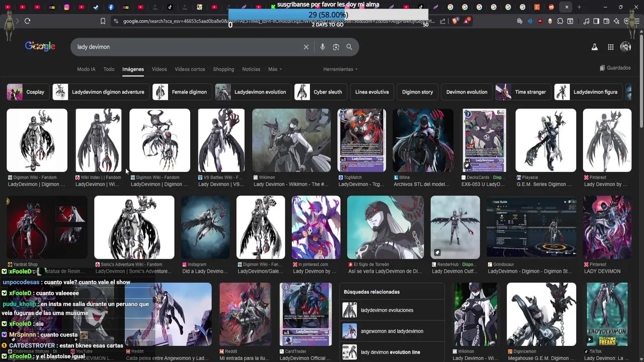Select the Ladydevimon digimon adventure chip
Viewport: 644px width, 362px height.
pos(101,92)
